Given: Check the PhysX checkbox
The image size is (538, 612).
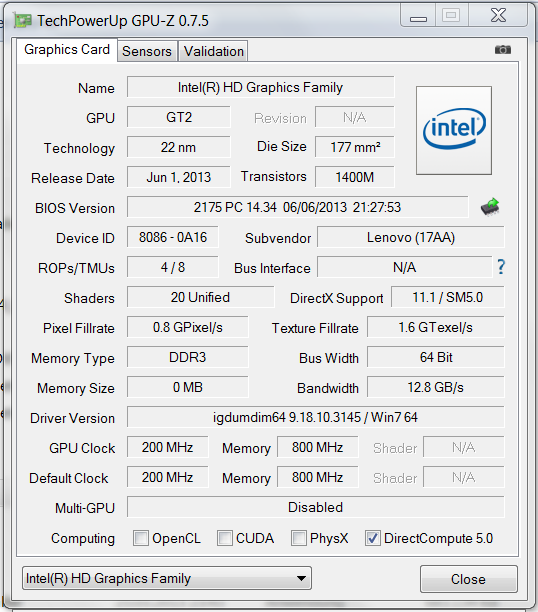Looking at the screenshot, I should 299,538.
